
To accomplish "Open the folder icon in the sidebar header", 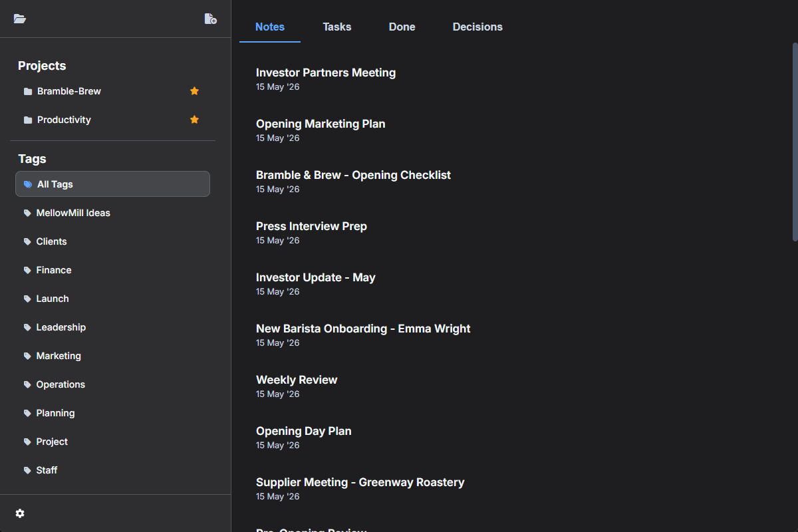I will (x=20, y=19).
